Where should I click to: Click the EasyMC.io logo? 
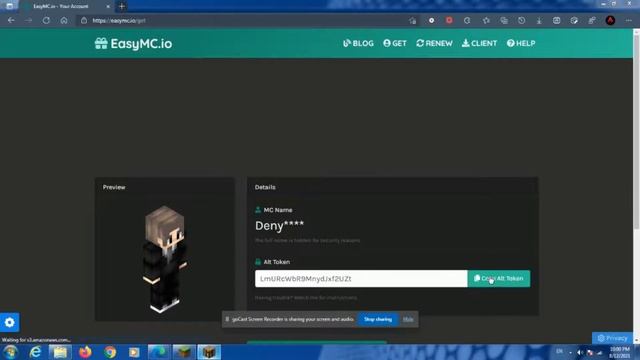pos(133,43)
